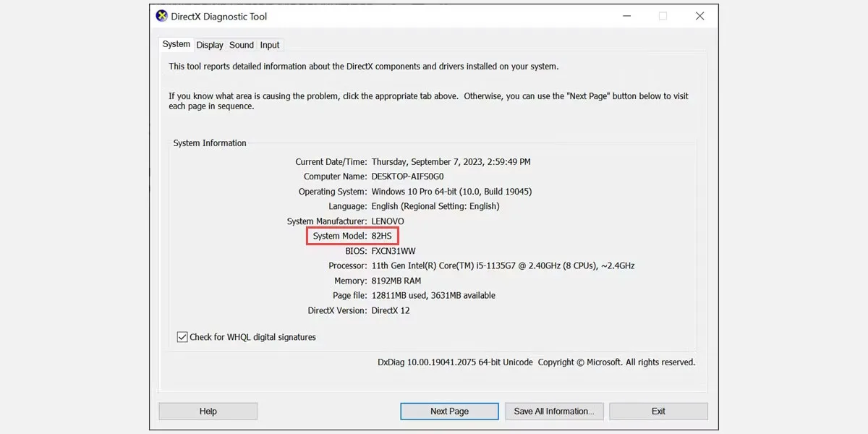Exit the DirectX Diagnostic Tool
Screen dimensions: 868x434
coord(658,411)
